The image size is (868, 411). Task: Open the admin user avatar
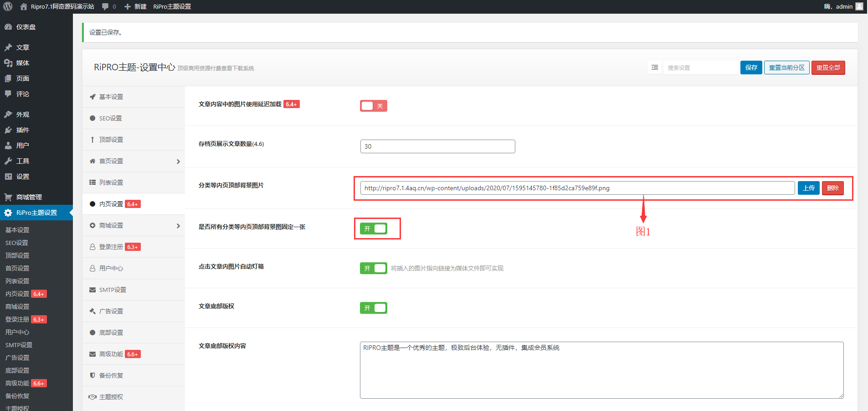859,6
